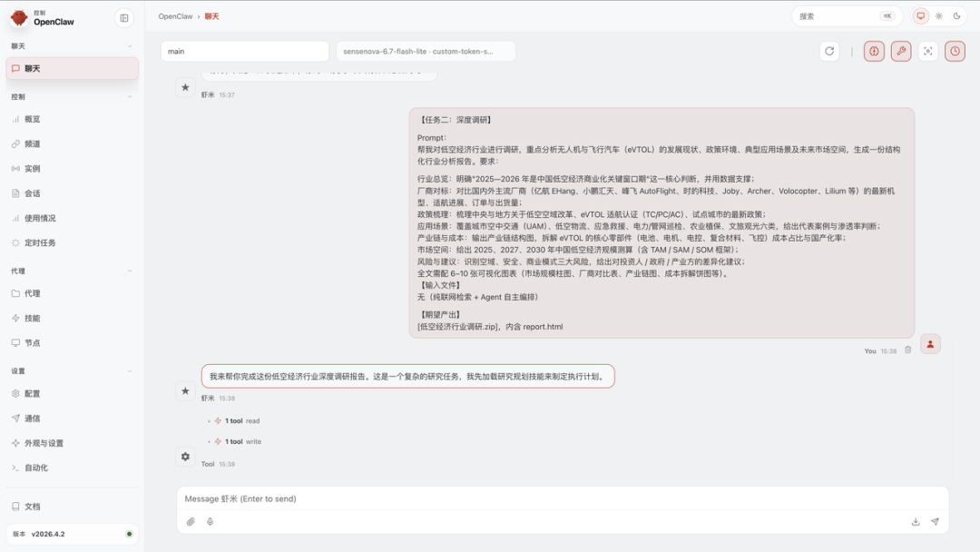The image size is (980, 552).
Task: Open the main session dropdown
Action: (245, 51)
